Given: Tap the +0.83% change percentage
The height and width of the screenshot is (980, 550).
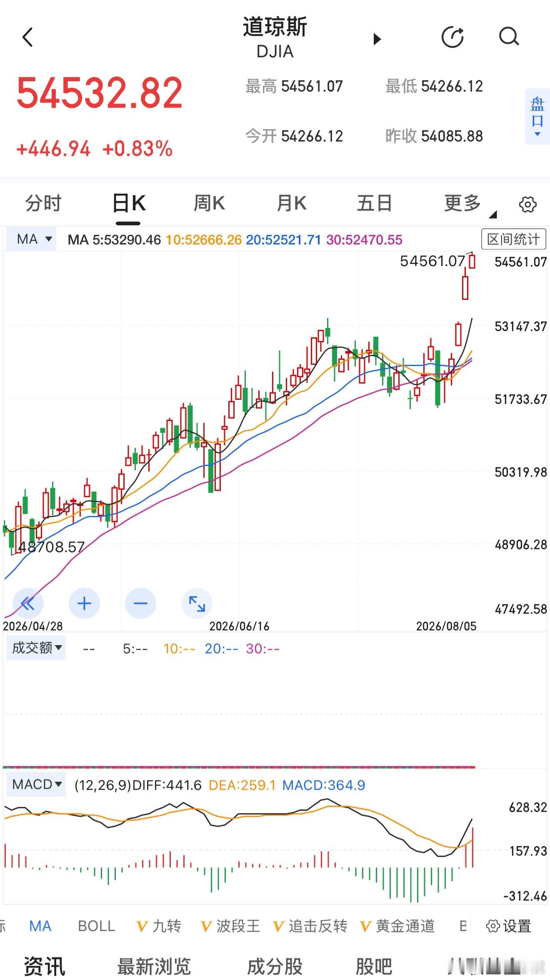Looking at the screenshot, I should [x=137, y=149].
